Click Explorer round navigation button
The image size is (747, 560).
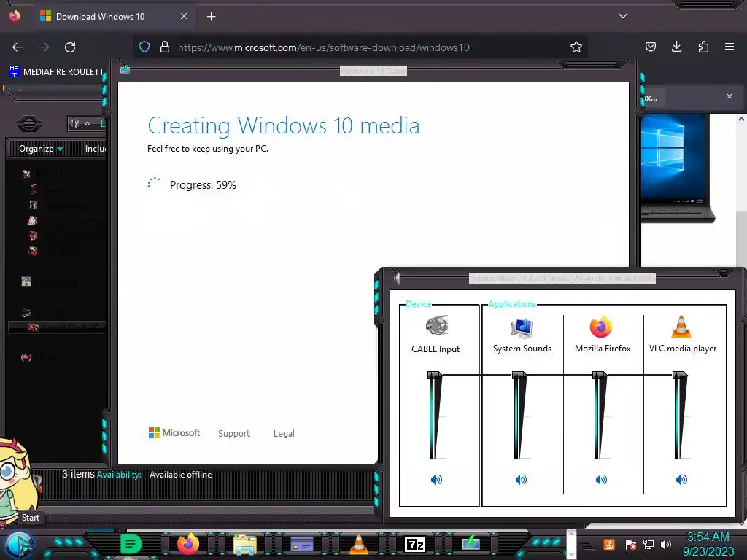(x=29, y=124)
